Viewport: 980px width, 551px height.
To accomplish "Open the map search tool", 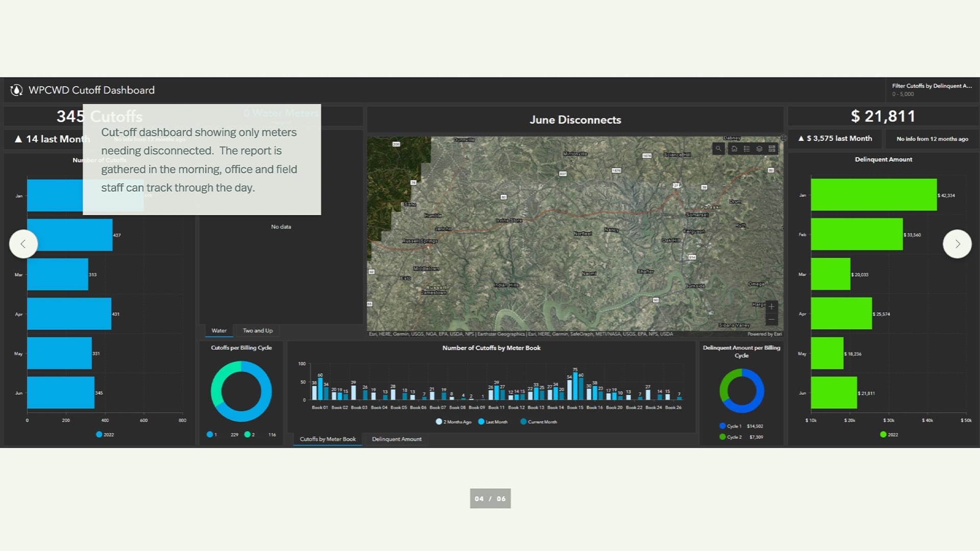I will 718,149.
